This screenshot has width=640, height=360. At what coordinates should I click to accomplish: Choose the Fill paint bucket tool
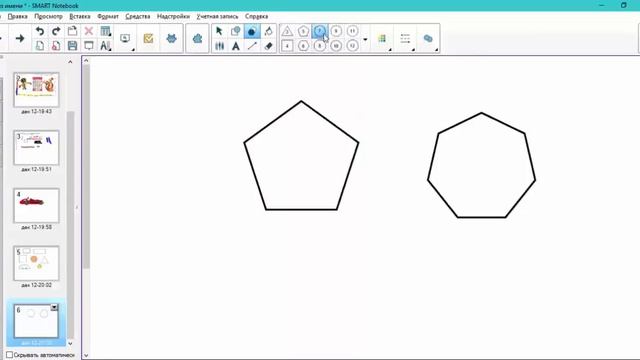click(268, 31)
